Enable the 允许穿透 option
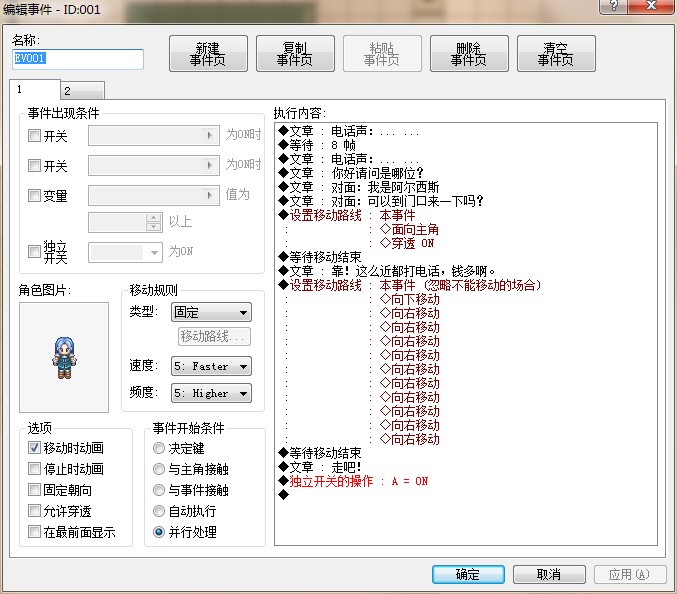The width and height of the screenshot is (677, 594). (34, 511)
